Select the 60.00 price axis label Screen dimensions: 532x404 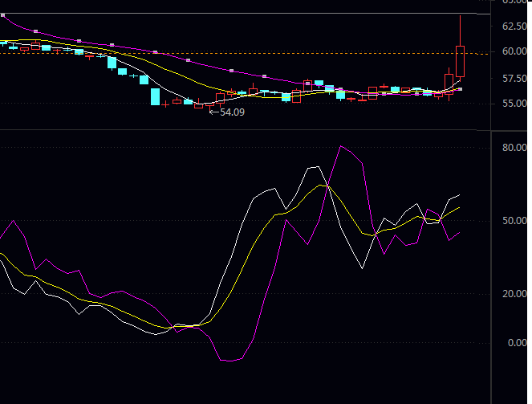[x=514, y=51]
